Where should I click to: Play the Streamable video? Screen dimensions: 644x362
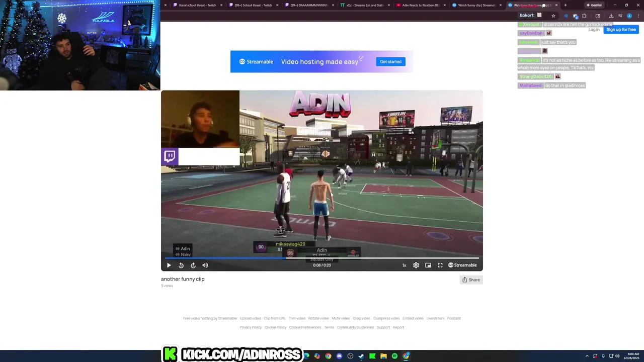tap(169, 265)
